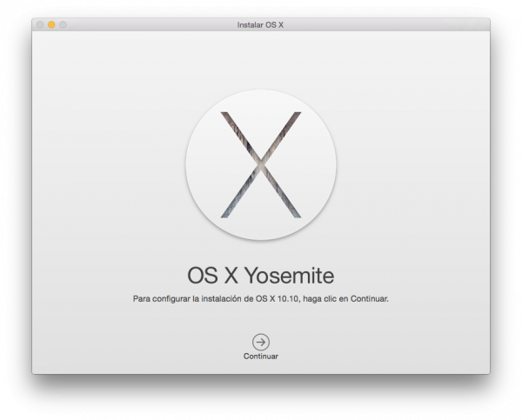Click the "OS X Yosemite" heading text

click(261, 276)
